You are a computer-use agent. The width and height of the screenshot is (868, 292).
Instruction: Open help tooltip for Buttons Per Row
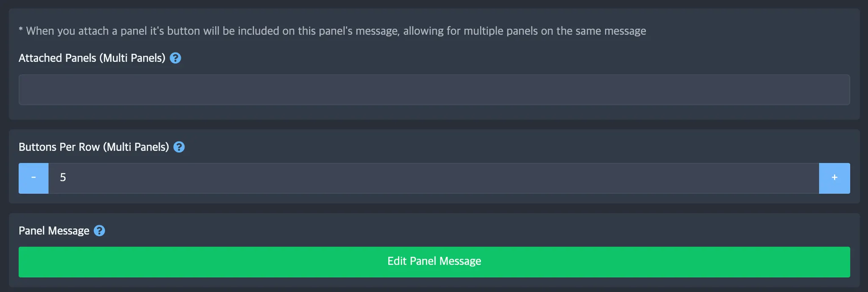(179, 147)
